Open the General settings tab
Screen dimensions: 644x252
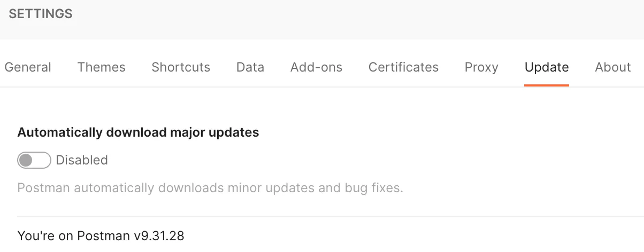[28, 67]
